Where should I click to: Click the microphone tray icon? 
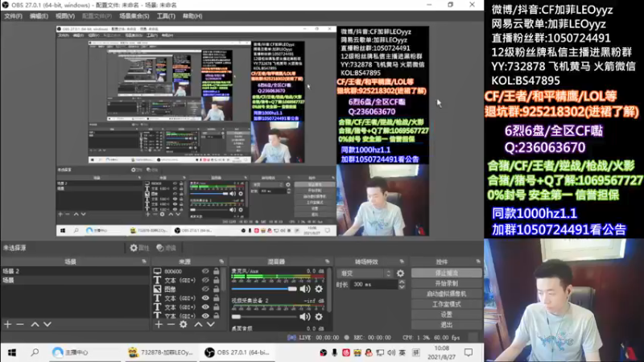(x=334, y=352)
